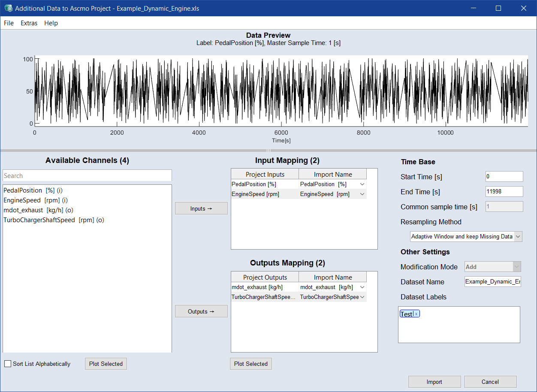Click the Outputs arrow button
This screenshot has width=537, height=392.
[x=201, y=311]
